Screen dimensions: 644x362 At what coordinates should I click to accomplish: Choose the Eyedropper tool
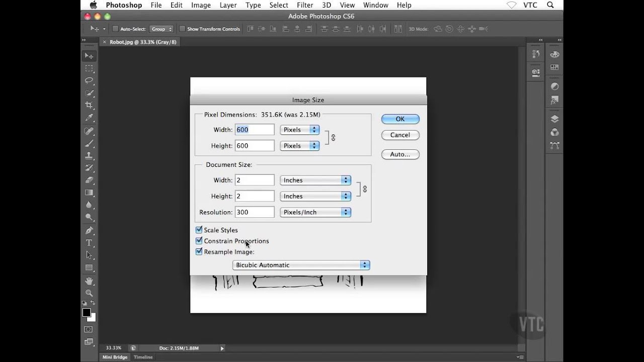pyautogui.click(x=89, y=118)
